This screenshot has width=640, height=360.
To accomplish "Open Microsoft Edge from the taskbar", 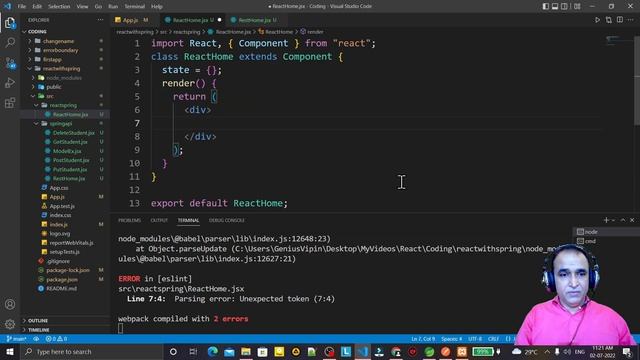I will (212, 352).
